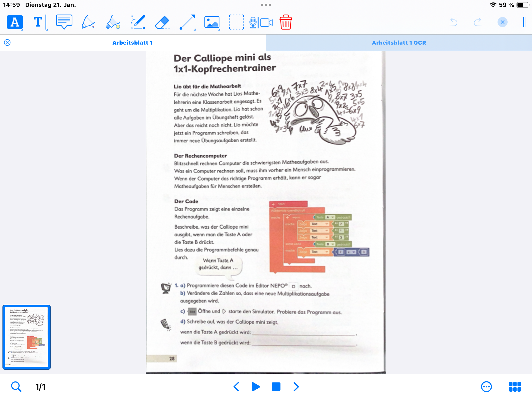Start video recording with camera icon
The height and width of the screenshot is (399, 532).
click(266, 23)
